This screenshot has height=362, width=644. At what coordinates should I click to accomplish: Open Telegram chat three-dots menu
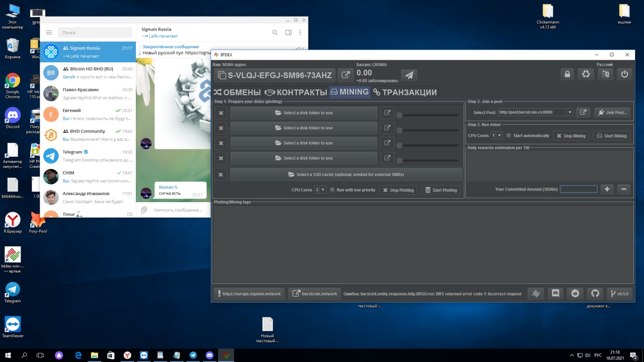pos(300,33)
